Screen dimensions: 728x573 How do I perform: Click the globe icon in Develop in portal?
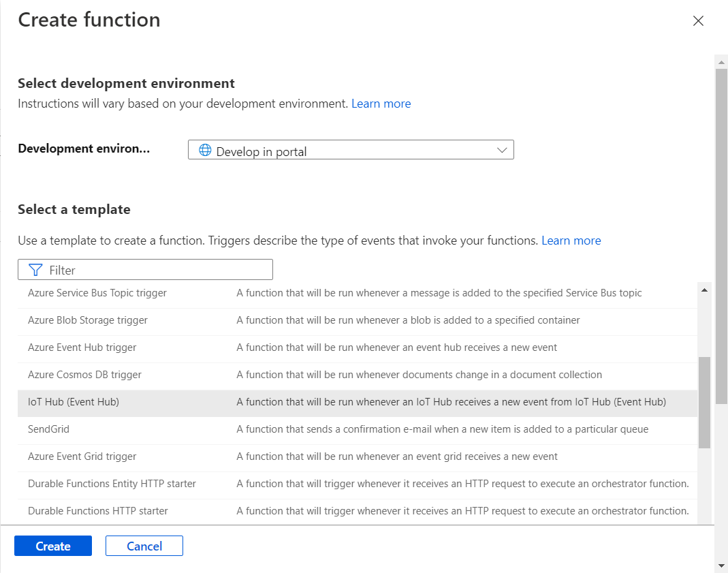coord(205,150)
